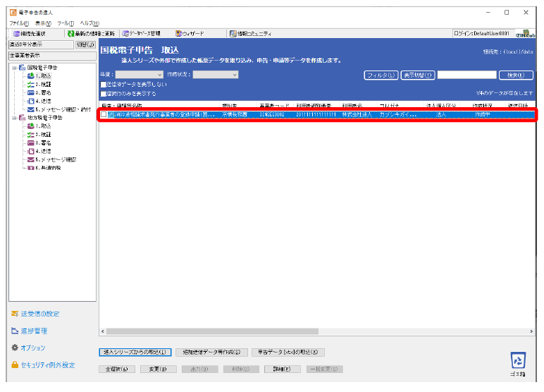Click the scrollbar right arrow

point(531,331)
